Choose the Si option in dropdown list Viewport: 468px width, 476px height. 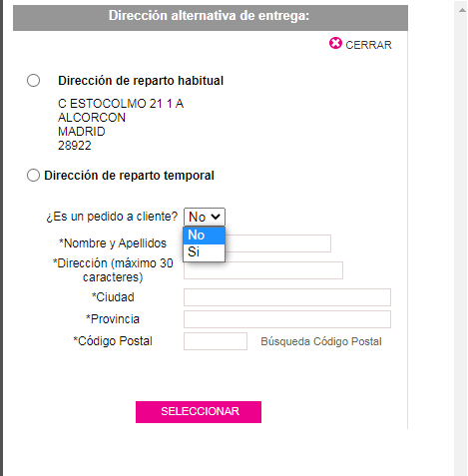click(x=205, y=252)
